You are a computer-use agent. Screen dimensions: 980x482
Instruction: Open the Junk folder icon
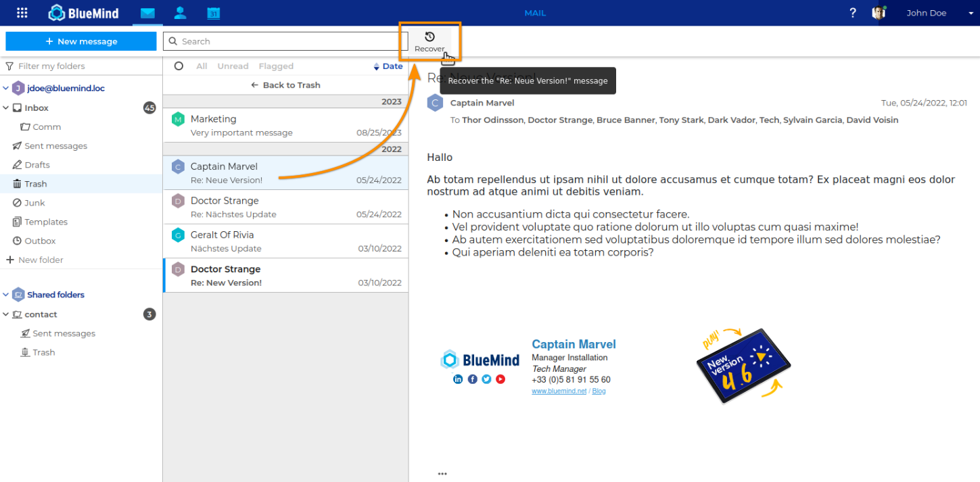pos(18,203)
